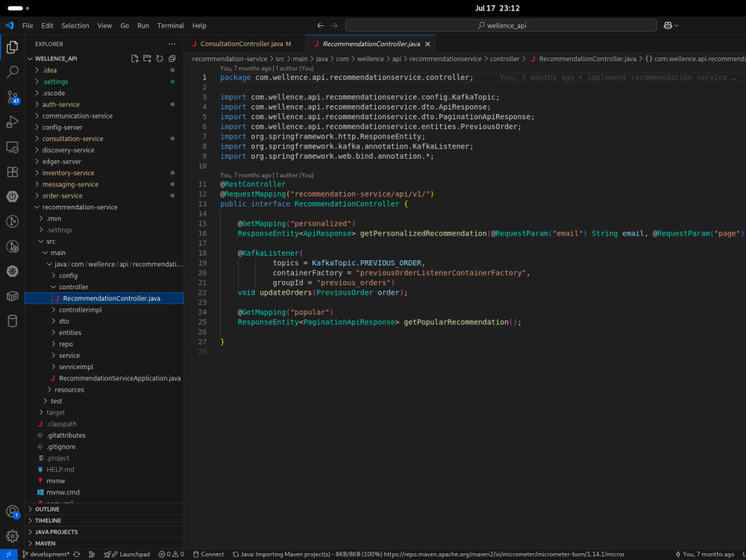Click the remote window indicator in status bar
Image resolution: width=746 pixels, height=560 pixels.
click(x=8, y=554)
